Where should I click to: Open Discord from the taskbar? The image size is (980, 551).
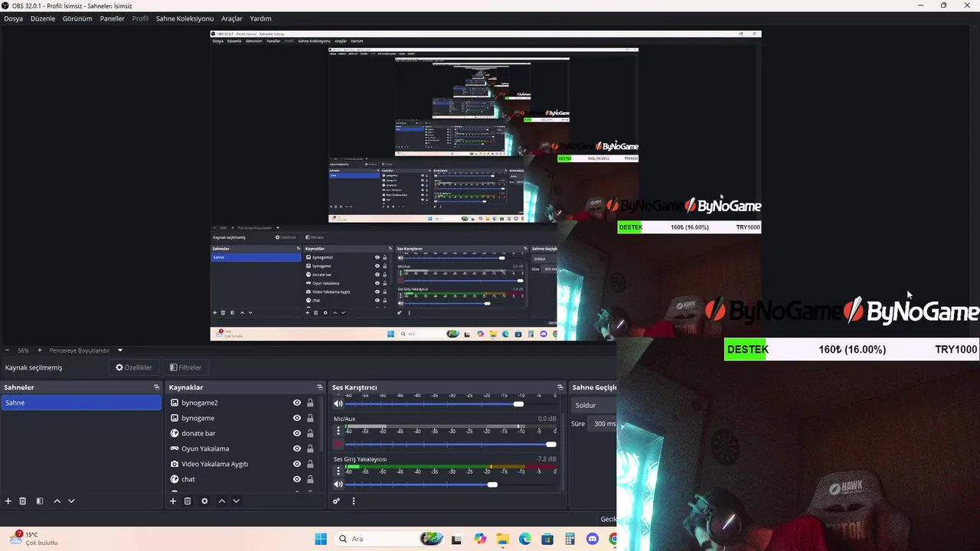pyautogui.click(x=592, y=539)
